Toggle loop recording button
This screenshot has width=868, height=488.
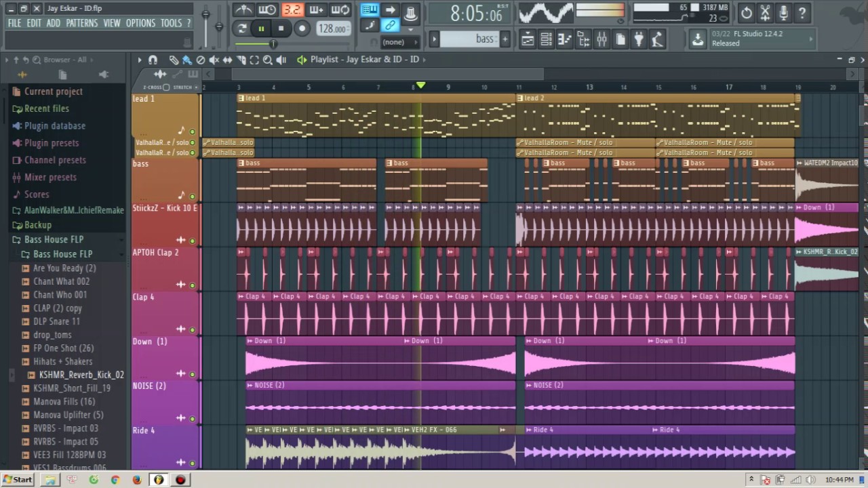click(340, 9)
